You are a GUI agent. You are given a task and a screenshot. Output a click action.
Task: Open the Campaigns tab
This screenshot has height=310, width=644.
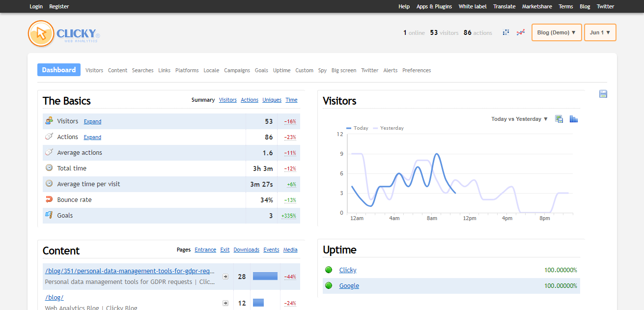(237, 70)
